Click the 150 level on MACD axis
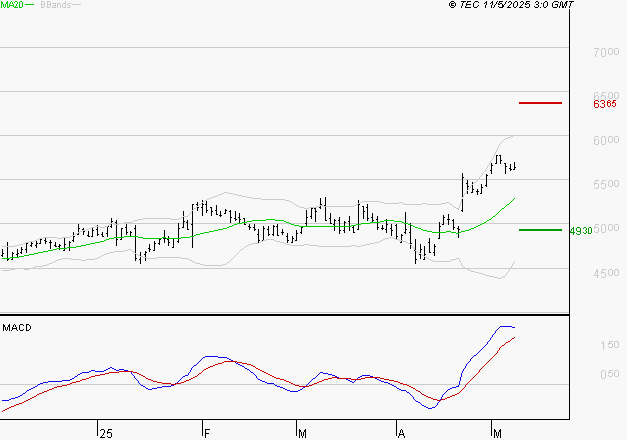This screenshot has width=627, height=440. click(x=610, y=345)
